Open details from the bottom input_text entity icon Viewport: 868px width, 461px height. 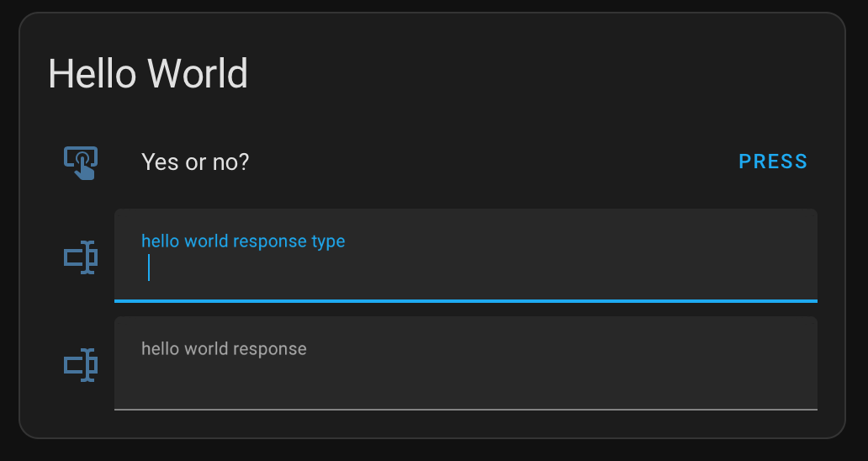tap(81, 365)
